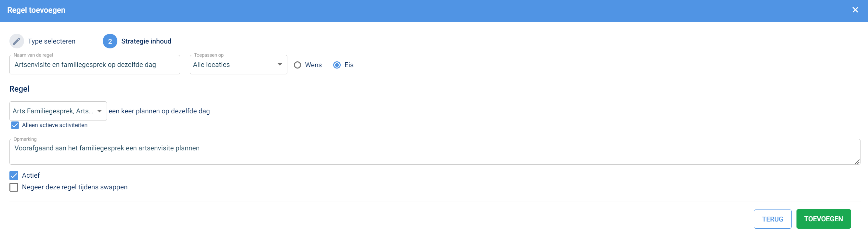
Task: Open the Toepassen op Alle locaties dropdown
Action: pos(238,65)
